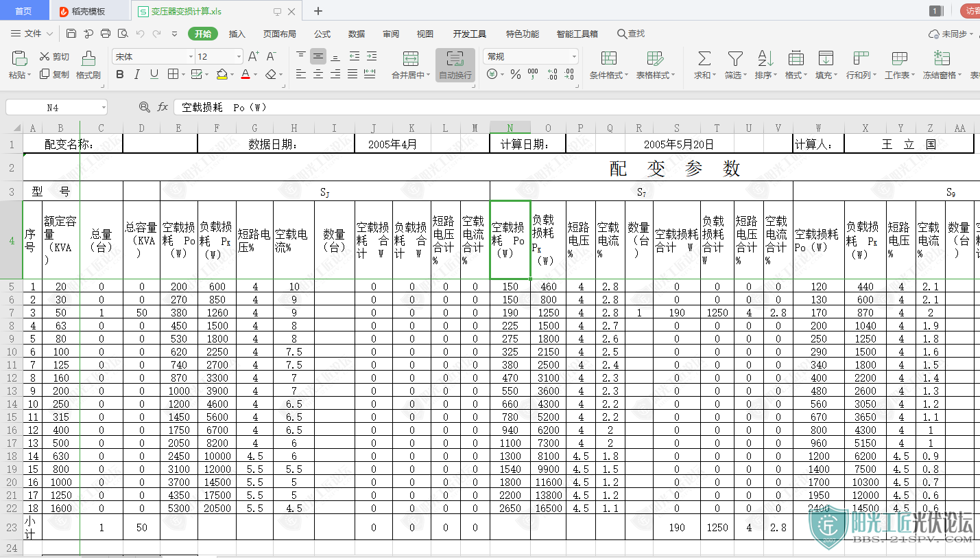Increase font size with A+ icon

(254, 56)
